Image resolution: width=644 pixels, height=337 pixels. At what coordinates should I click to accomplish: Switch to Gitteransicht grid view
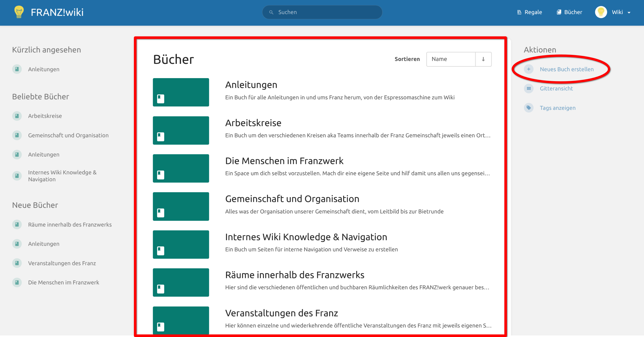(x=556, y=89)
